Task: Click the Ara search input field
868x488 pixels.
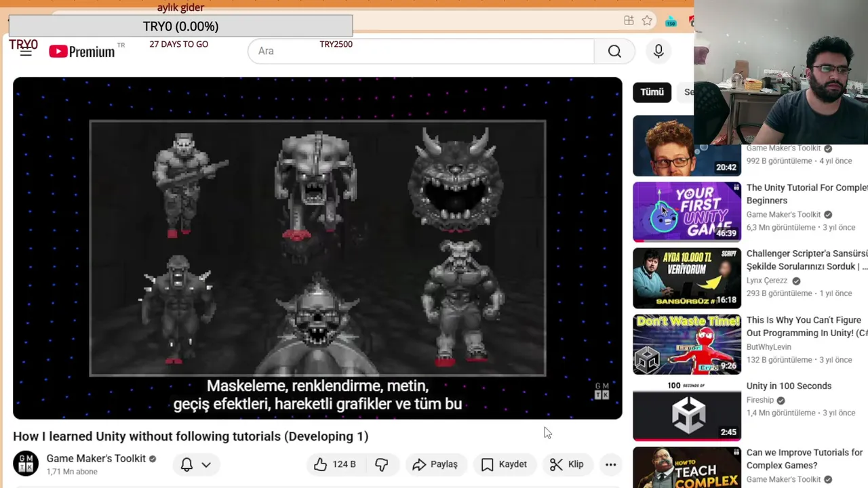Action: click(421, 51)
